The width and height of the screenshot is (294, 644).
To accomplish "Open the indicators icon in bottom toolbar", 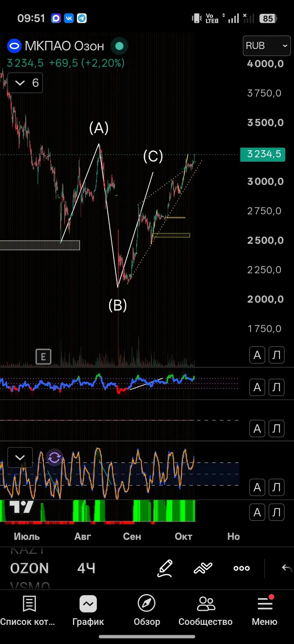I will coord(203,568).
